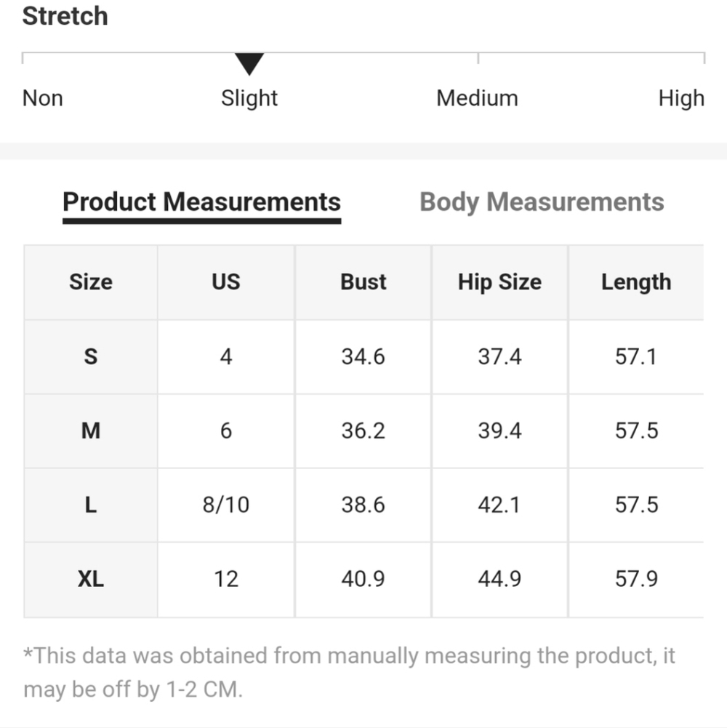Click the Non stretch label

coord(43,98)
